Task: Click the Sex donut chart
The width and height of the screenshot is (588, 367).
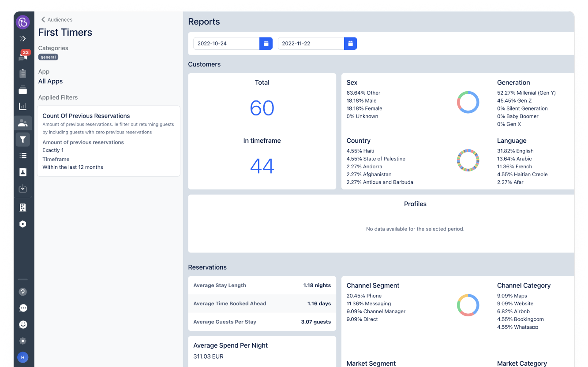Action: (x=468, y=102)
